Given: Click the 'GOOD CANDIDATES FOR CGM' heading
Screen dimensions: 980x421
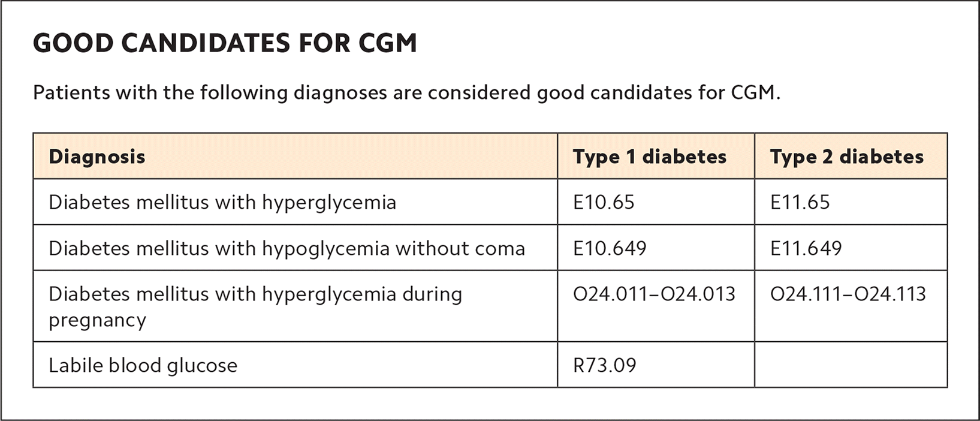Looking at the screenshot, I should click(x=225, y=44).
